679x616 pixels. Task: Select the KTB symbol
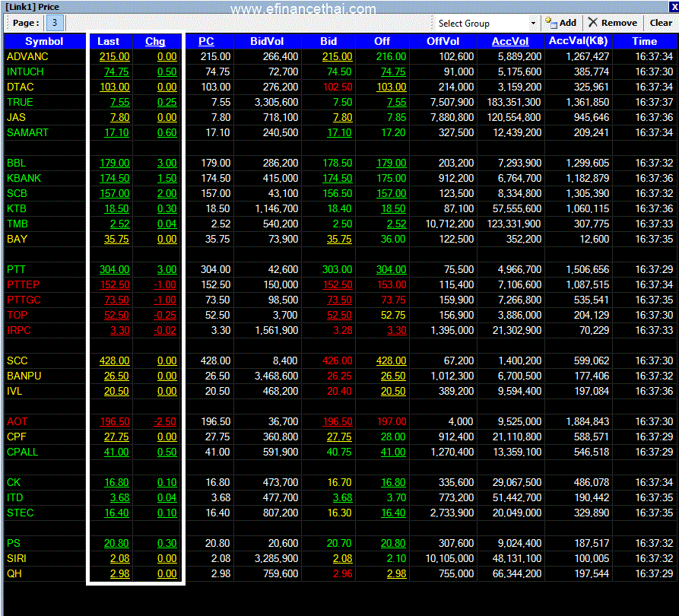[x=17, y=209]
